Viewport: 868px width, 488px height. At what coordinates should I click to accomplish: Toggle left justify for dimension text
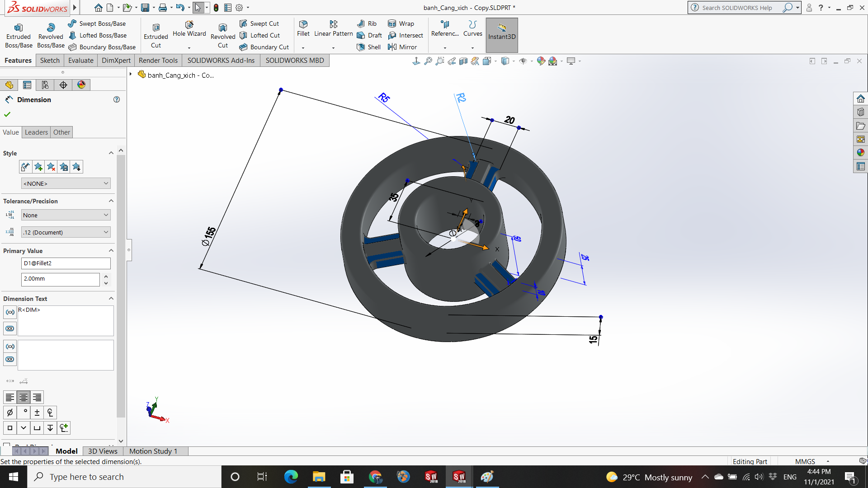pos(10,397)
